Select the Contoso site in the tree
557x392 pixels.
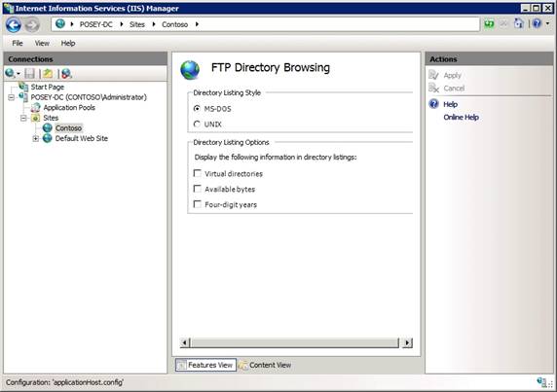pos(68,128)
